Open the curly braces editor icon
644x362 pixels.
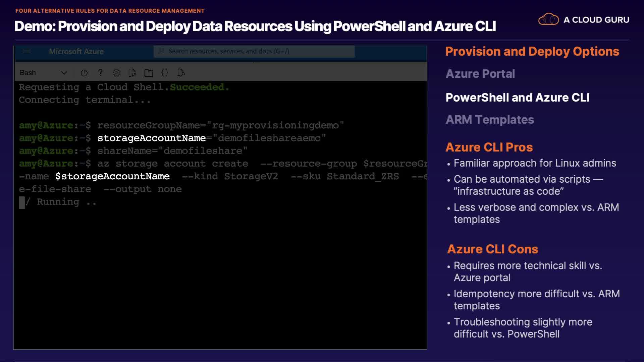click(x=165, y=73)
